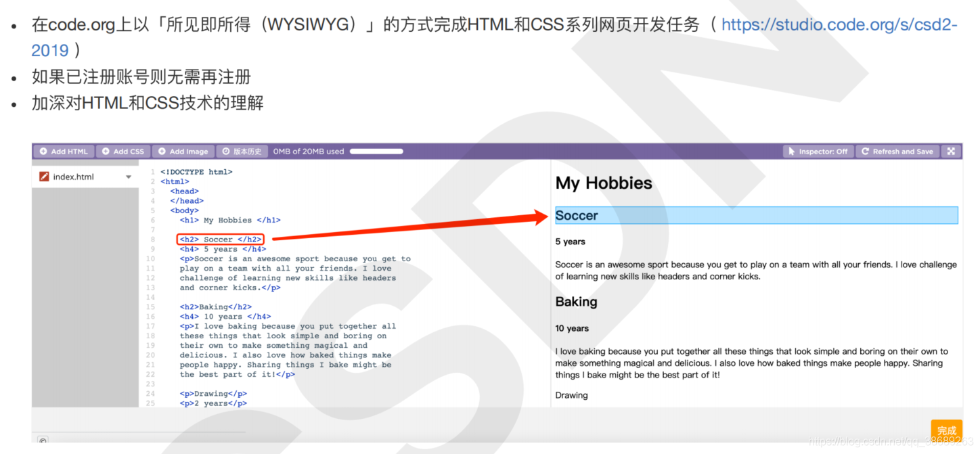Click the <h2> Soccer </h2> code line

pyautogui.click(x=221, y=239)
